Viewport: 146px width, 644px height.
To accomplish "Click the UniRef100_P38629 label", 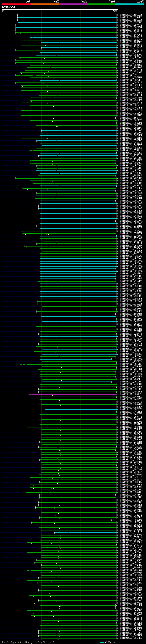I will (131, 256).
